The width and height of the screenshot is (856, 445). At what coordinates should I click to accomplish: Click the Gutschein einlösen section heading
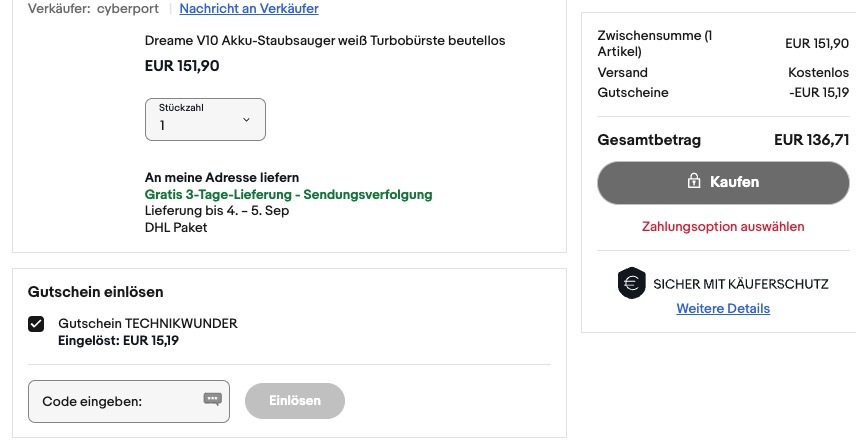coord(94,292)
